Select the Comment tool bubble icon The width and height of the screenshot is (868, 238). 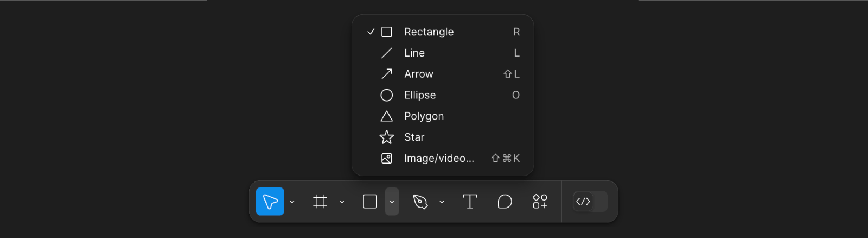coord(505,202)
